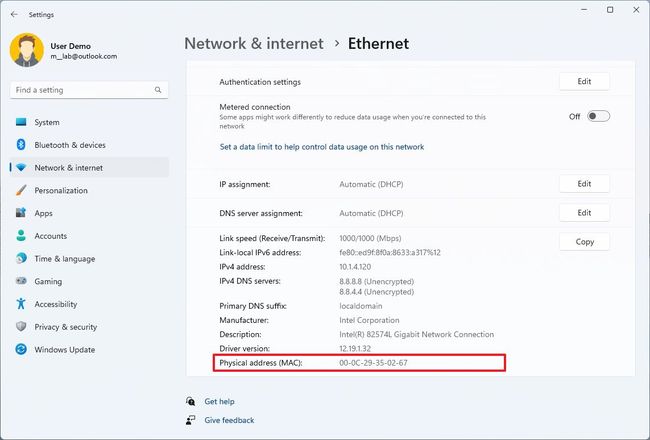The image size is (650, 440).
Task: Click the Privacy & security shield icon
Action: pyautogui.click(x=21, y=327)
